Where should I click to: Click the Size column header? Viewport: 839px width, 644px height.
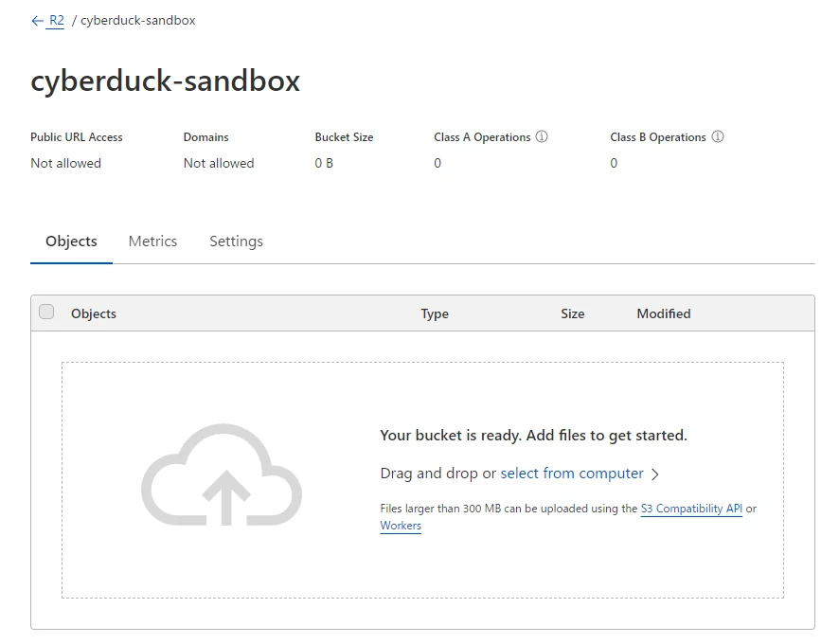click(573, 313)
